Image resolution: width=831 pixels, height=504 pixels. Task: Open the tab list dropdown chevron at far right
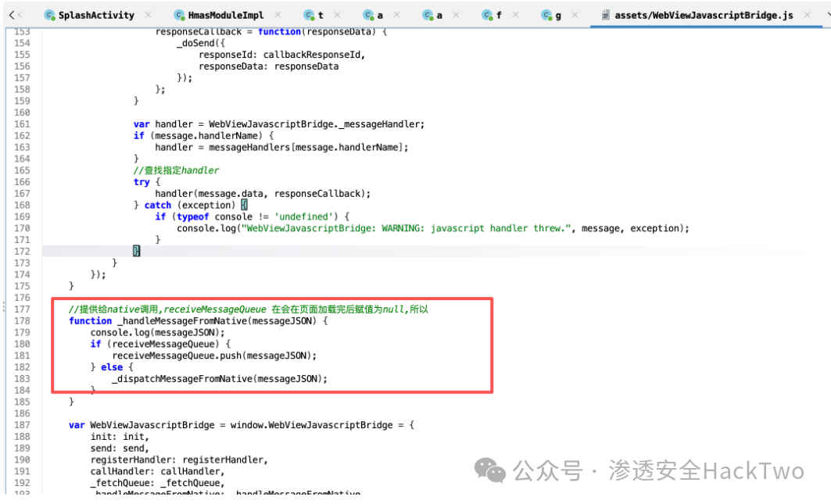click(828, 15)
